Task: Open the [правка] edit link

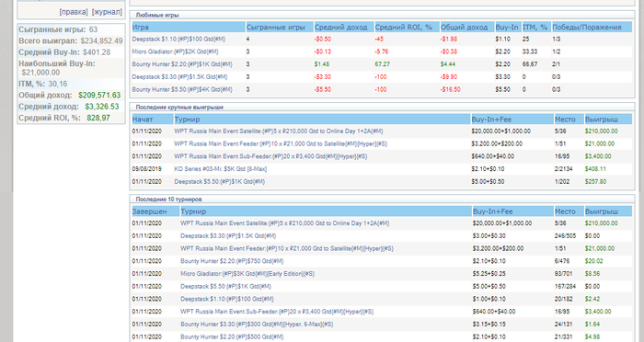Action: (74, 12)
